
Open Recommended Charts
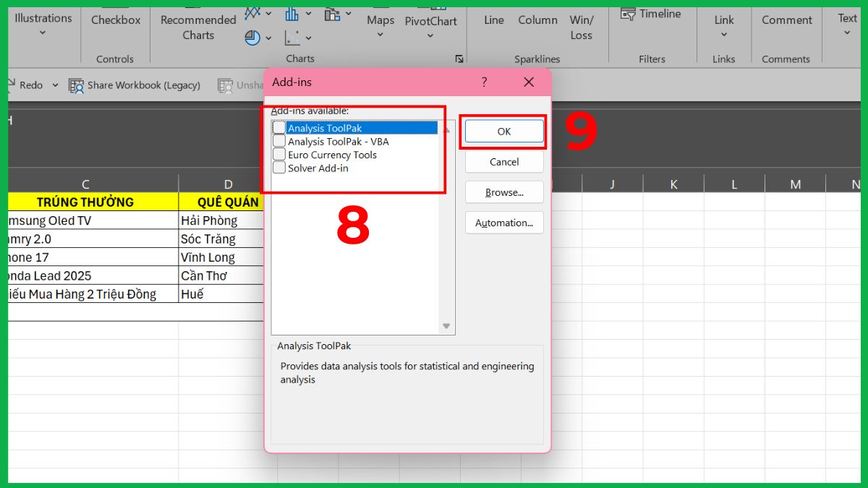tap(197, 27)
